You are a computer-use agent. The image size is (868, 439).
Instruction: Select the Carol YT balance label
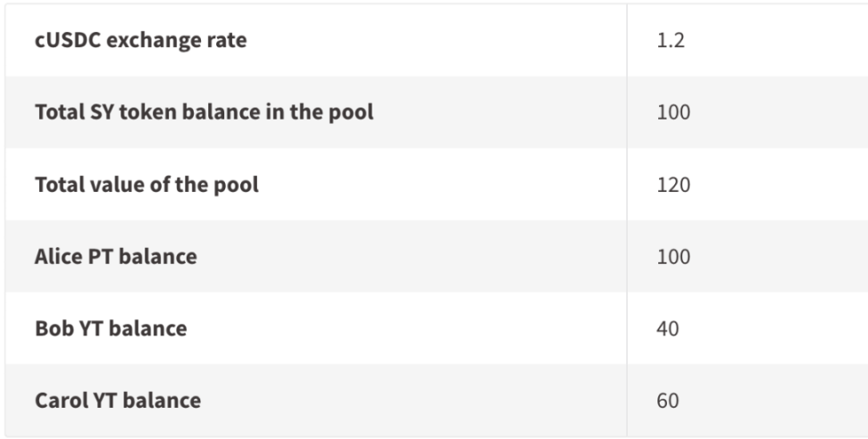point(118,400)
